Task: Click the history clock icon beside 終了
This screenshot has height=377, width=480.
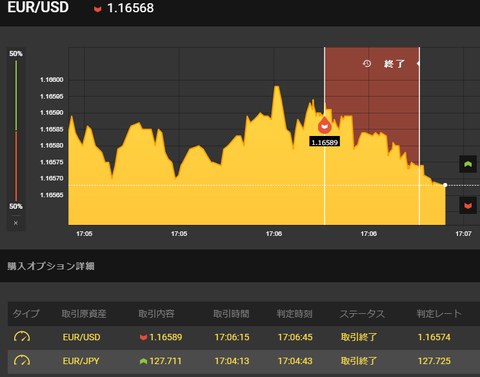Action: [367, 63]
